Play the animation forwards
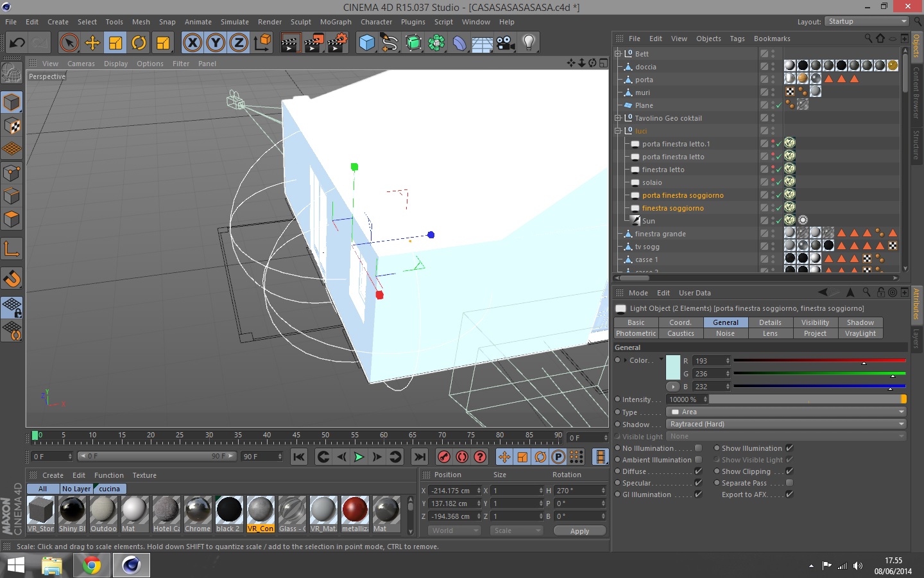 pyautogui.click(x=359, y=457)
